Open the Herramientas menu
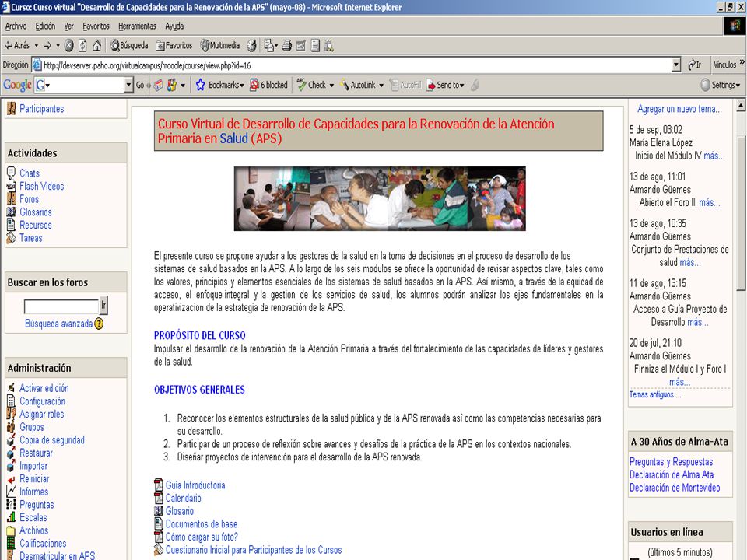 137,26
